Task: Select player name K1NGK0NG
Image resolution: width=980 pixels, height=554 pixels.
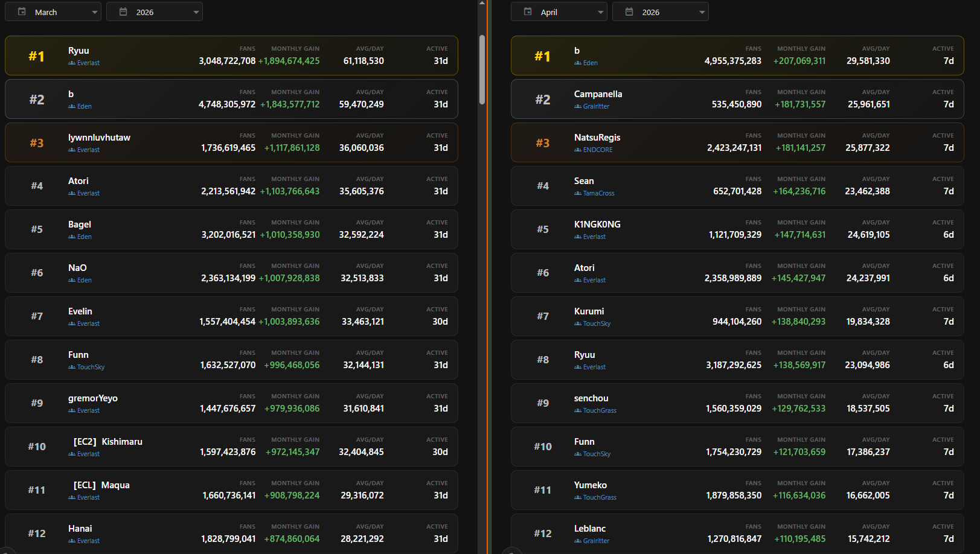Action: (x=597, y=224)
